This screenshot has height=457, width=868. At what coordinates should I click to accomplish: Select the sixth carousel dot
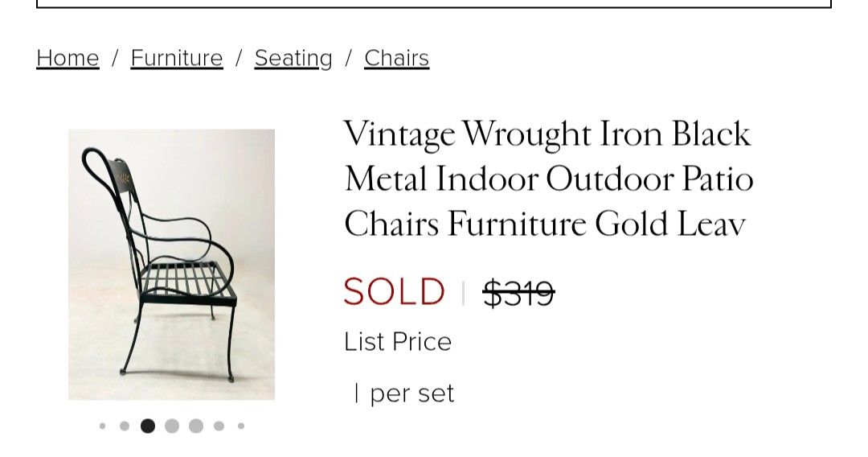click(219, 426)
